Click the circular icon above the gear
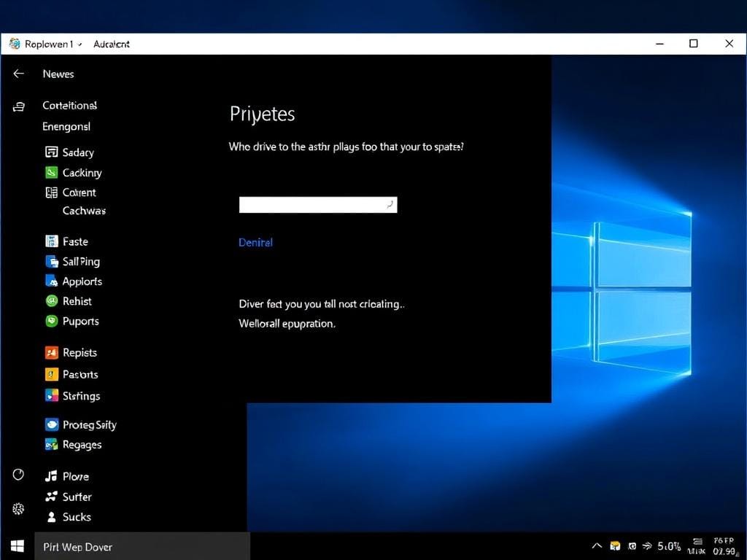This screenshot has width=747, height=560. point(18,474)
